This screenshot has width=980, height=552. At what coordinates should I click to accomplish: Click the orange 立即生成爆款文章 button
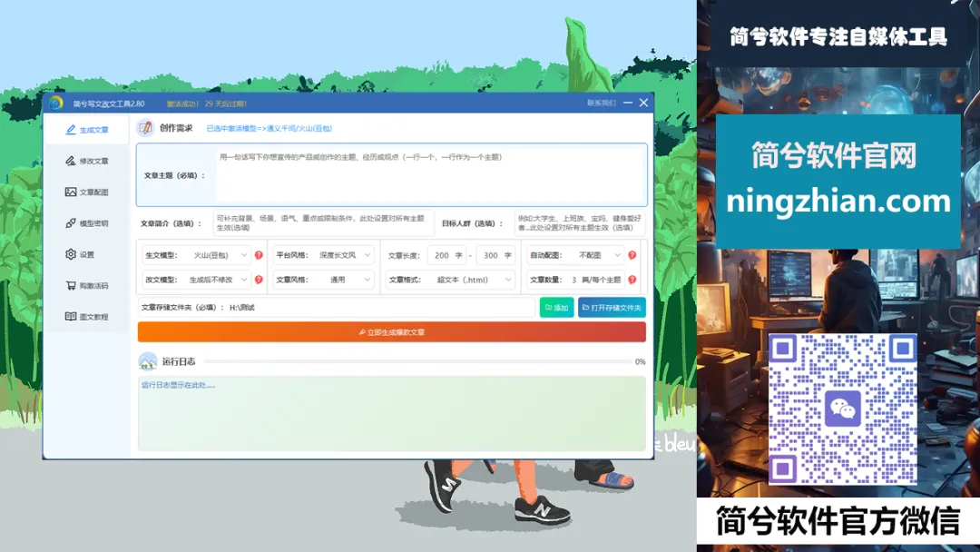point(392,332)
